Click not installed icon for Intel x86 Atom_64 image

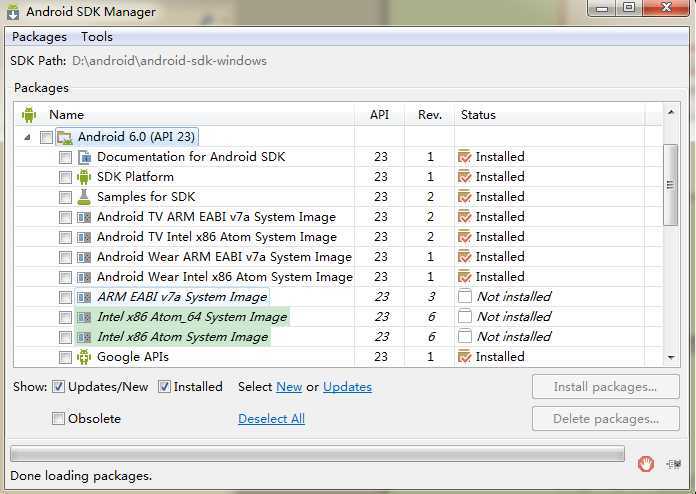pos(465,316)
